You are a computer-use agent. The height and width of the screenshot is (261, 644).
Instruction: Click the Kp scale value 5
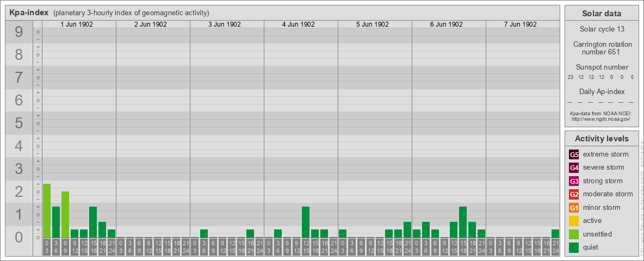[x=19, y=123]
